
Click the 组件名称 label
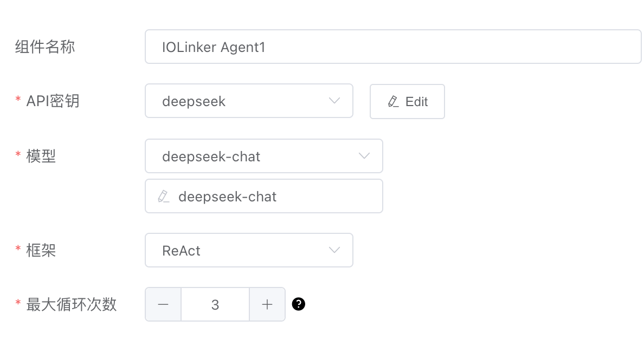pyautogui.click(x=45, y=47)
